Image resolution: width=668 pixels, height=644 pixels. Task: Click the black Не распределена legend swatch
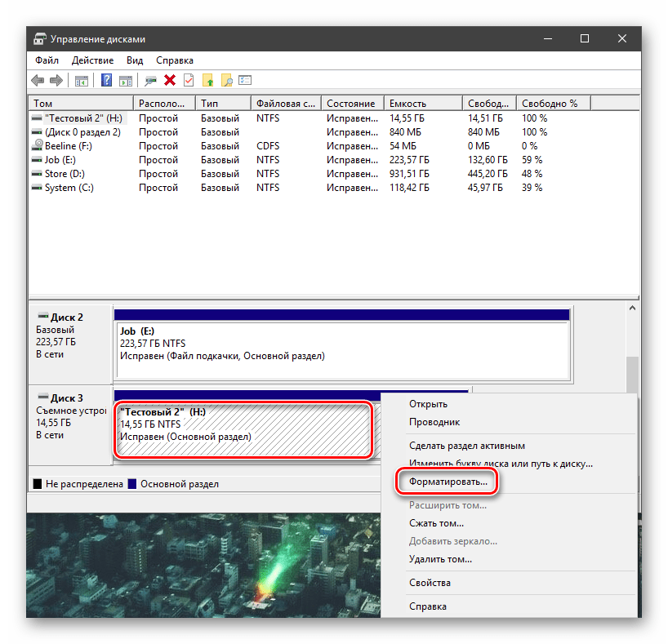[x=38, y=484]
